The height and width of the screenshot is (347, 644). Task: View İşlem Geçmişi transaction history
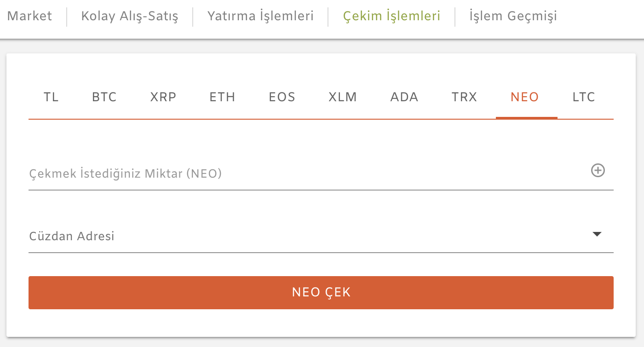tap(513, 16)
